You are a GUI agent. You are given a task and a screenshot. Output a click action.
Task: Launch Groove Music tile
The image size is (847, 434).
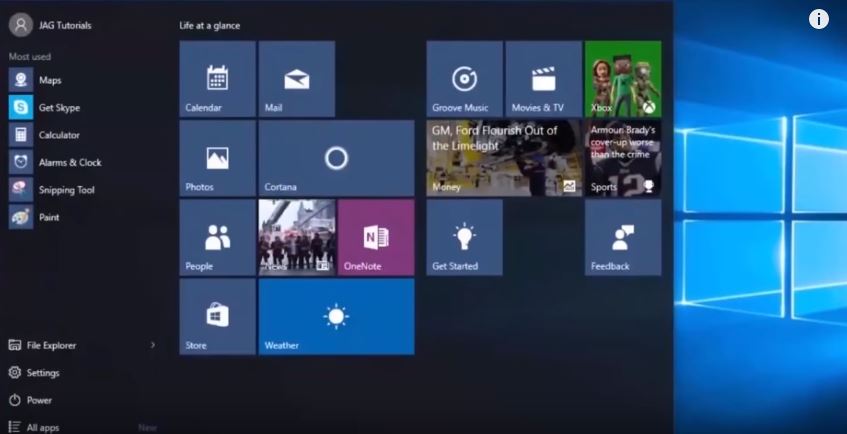pos(464,80)
